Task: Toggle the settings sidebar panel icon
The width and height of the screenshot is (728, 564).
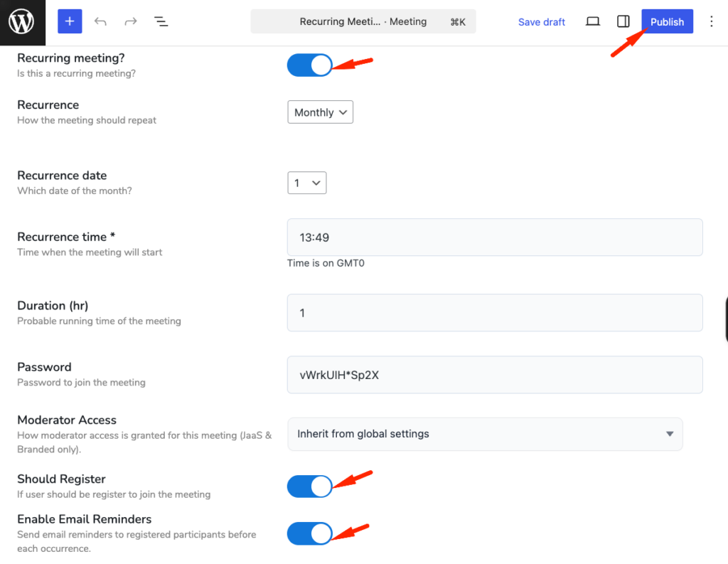Action: 623,21
